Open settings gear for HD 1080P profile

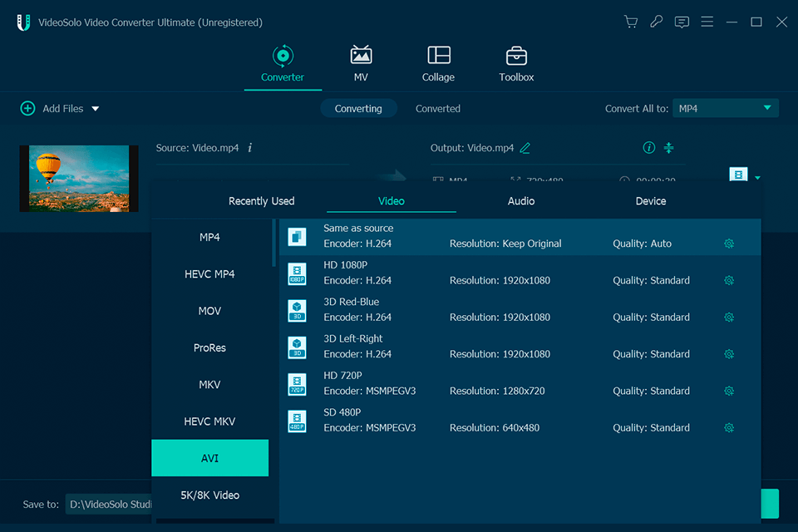tap(729, 280)
